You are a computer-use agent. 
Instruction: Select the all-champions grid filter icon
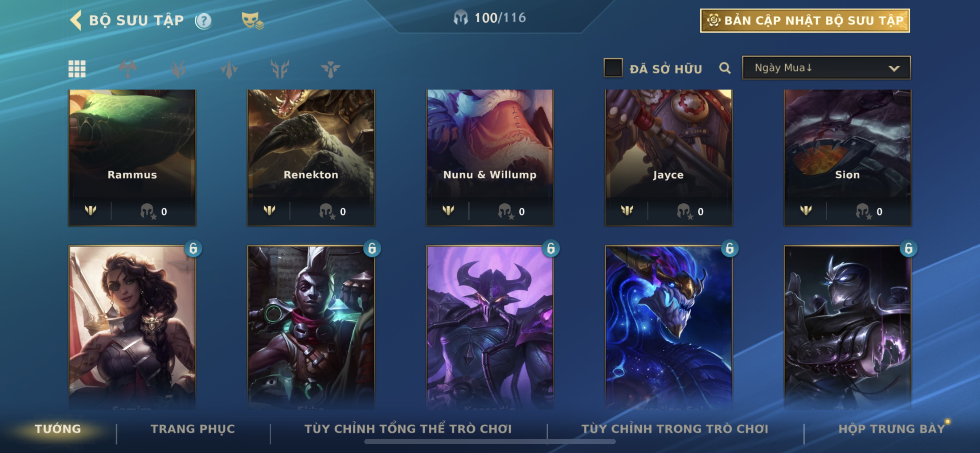77,69
